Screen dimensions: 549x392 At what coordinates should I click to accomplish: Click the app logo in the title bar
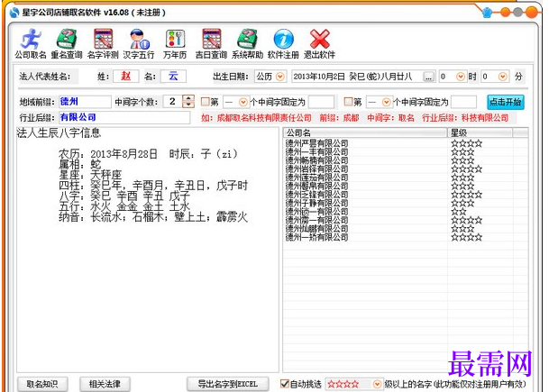[14, 13]
